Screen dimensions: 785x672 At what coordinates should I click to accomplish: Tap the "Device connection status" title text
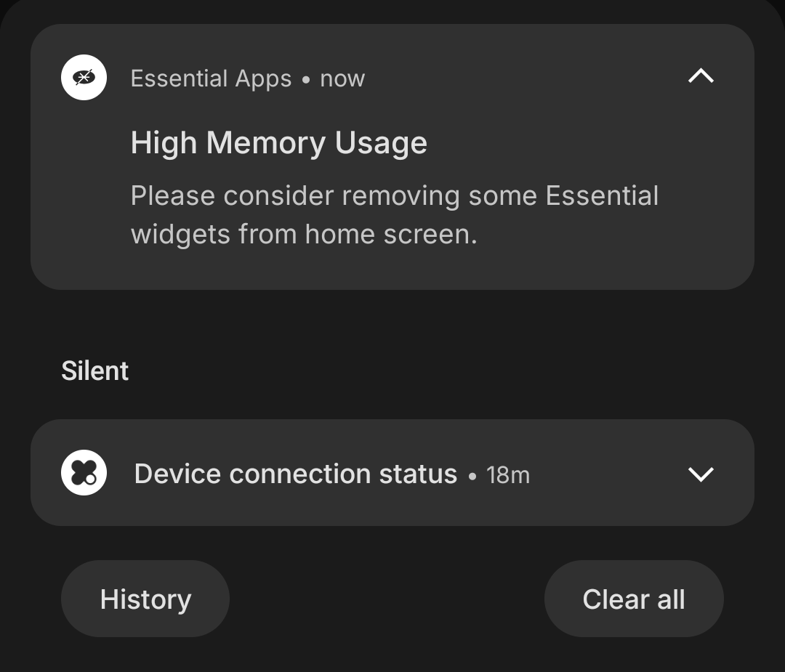tap(295, 474)
